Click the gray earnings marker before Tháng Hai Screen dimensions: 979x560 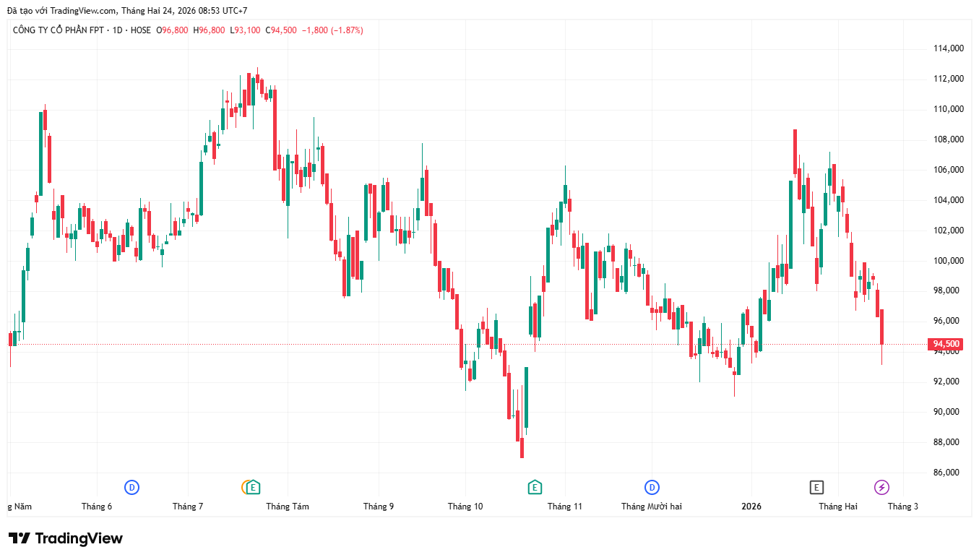[x=816, y=487]
